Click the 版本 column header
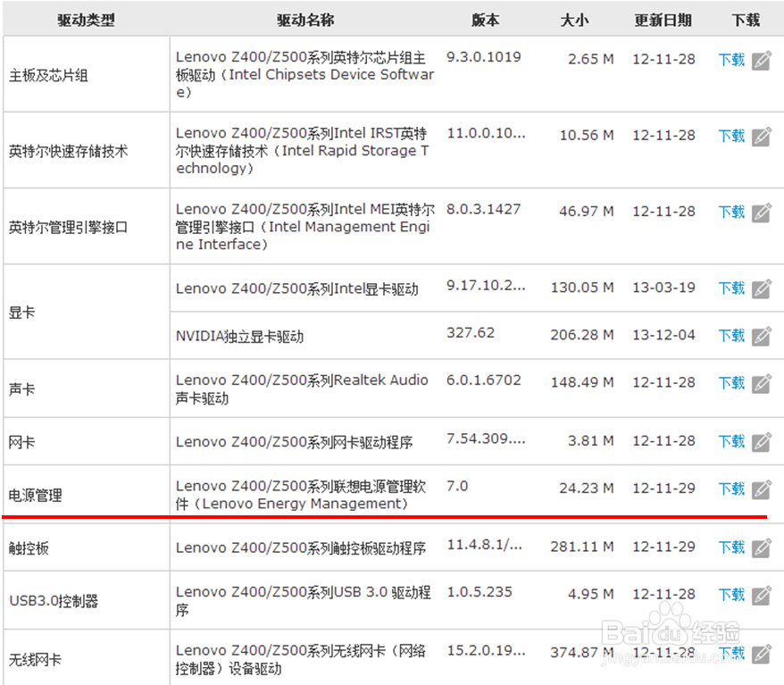 click(485, 20)
